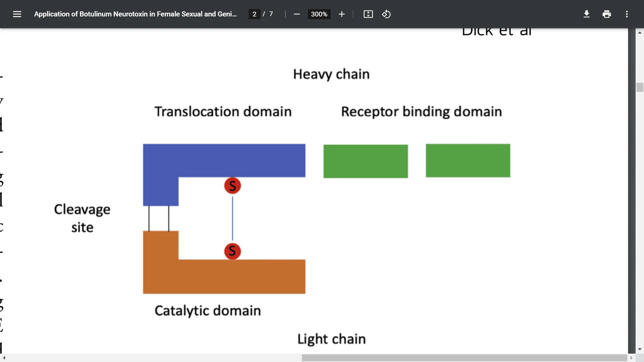Click the upper red S disulfide circle

(232, 186)
